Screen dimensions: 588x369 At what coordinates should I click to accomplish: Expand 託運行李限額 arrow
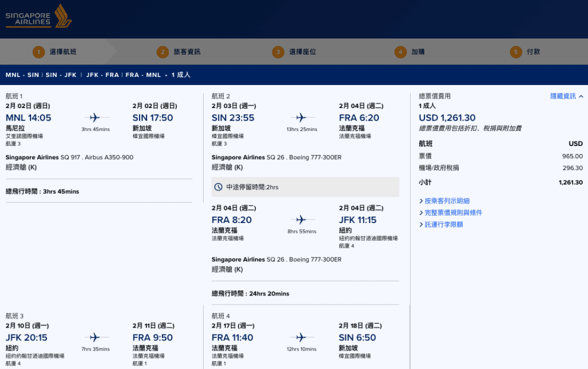tap(421, 225)
